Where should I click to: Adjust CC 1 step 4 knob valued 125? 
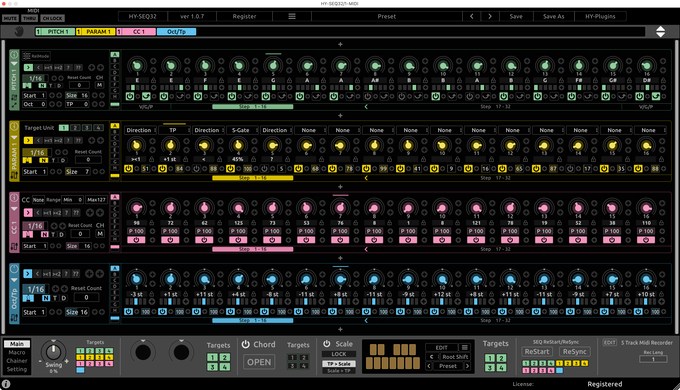pos(238,208)
